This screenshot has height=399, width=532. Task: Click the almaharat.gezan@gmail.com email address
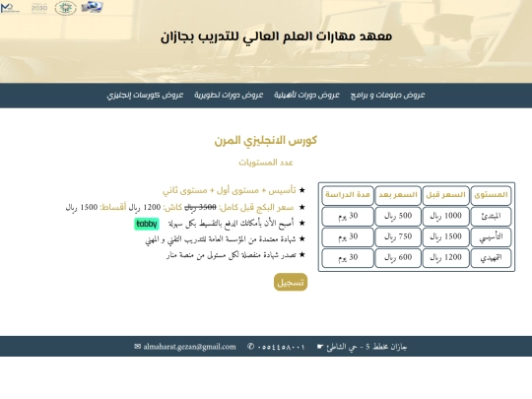[x=189, y=347]
